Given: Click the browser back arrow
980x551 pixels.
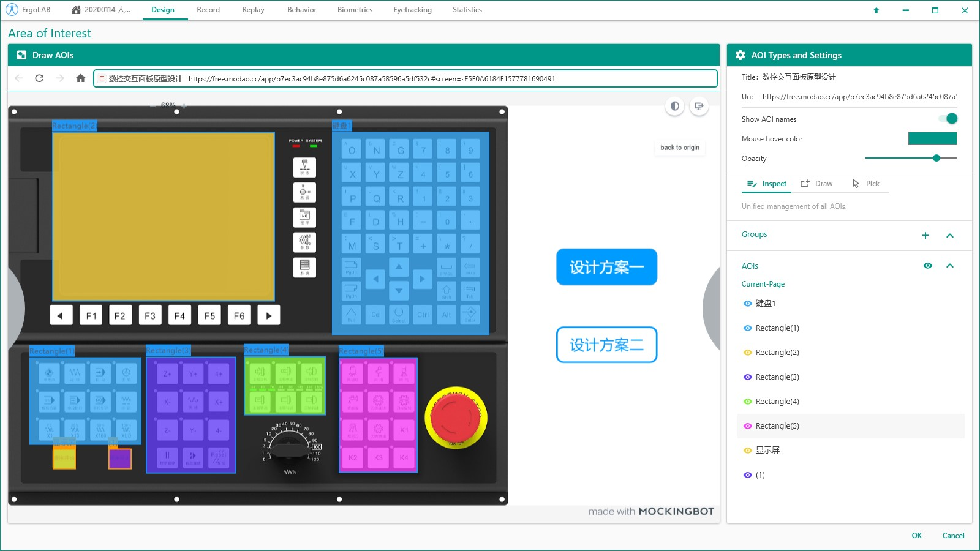Looking at the screenshot, I should click(x=19, y=78).
